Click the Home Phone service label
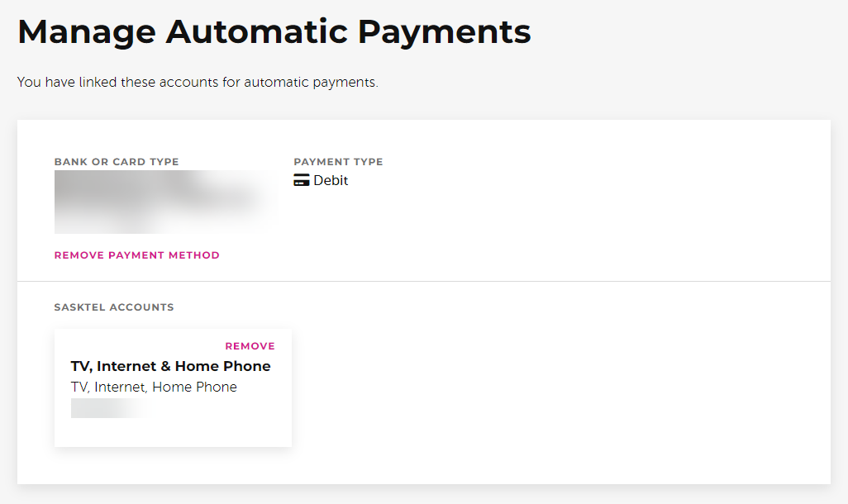The image size is (848, 504). (x=194, y=386)
